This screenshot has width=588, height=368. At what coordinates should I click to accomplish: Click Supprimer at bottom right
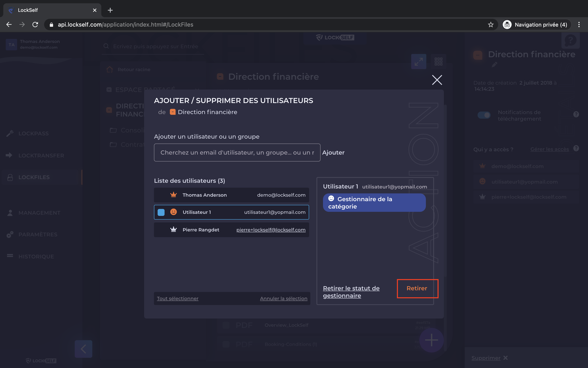[x=486, y=358]
